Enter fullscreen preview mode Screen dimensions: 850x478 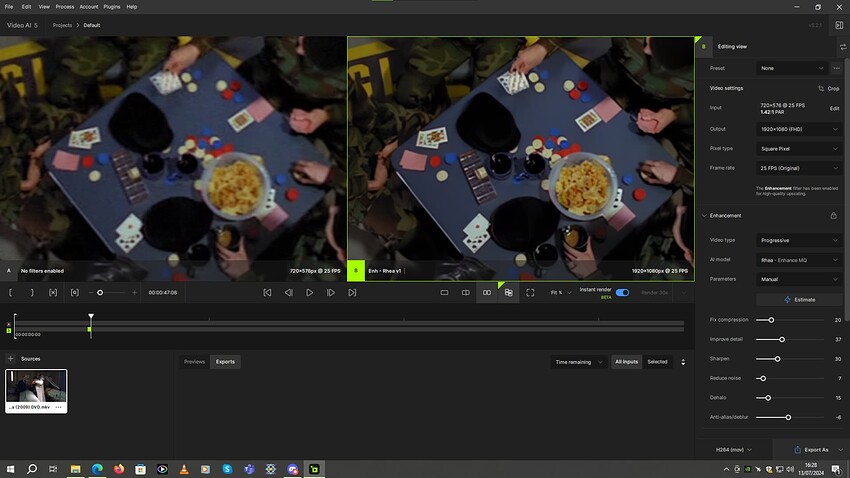(x=530, y=292)
